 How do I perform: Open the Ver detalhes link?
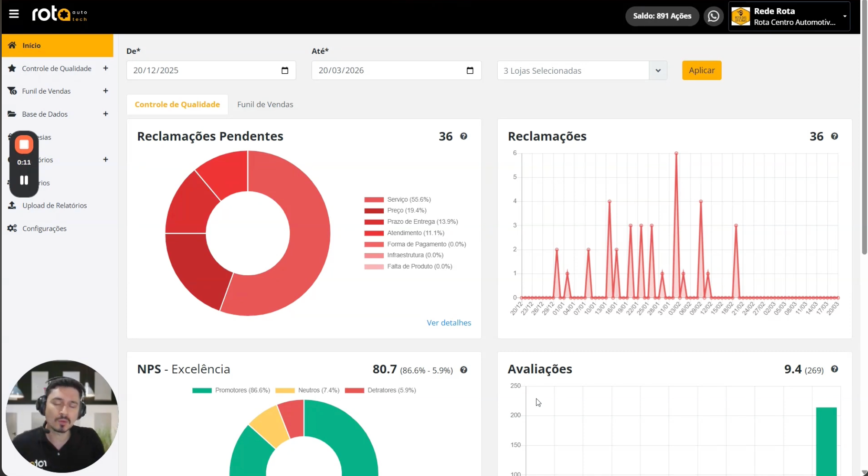(449, 323)
